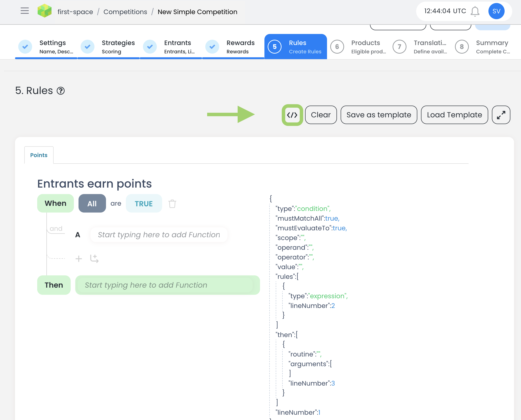
Task: Toggle the All match condition
Action: click(92, 204)
